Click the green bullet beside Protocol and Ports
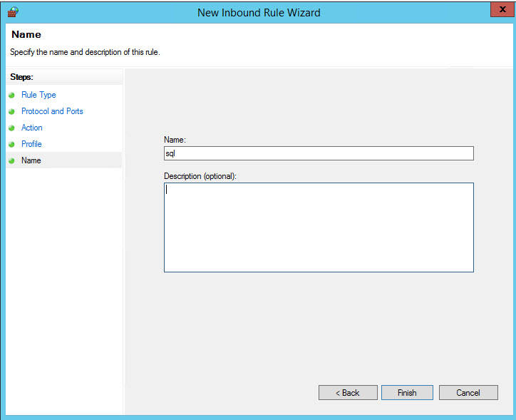Screen dimensions: 516x420 tap(11, 112)
